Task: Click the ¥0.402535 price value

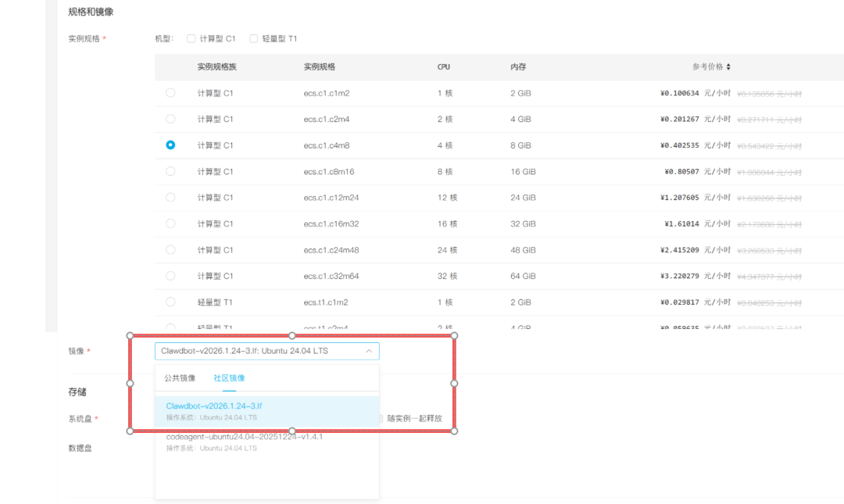Action: pyautogui.click(x=680, y=145)
